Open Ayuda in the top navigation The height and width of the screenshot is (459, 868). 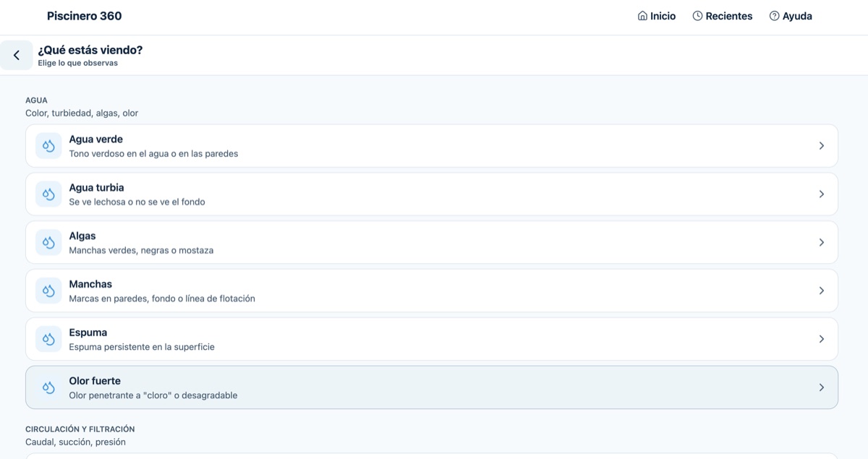791,16
